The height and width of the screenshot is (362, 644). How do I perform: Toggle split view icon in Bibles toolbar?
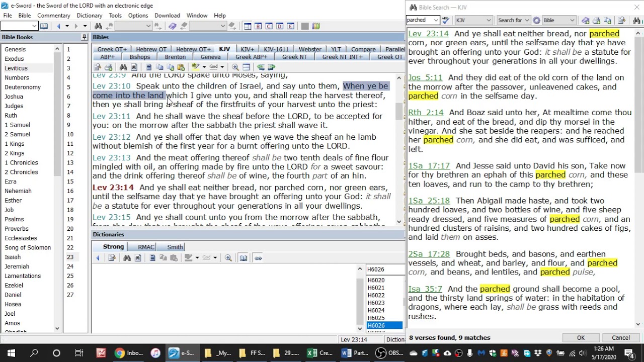click(246, 67)
